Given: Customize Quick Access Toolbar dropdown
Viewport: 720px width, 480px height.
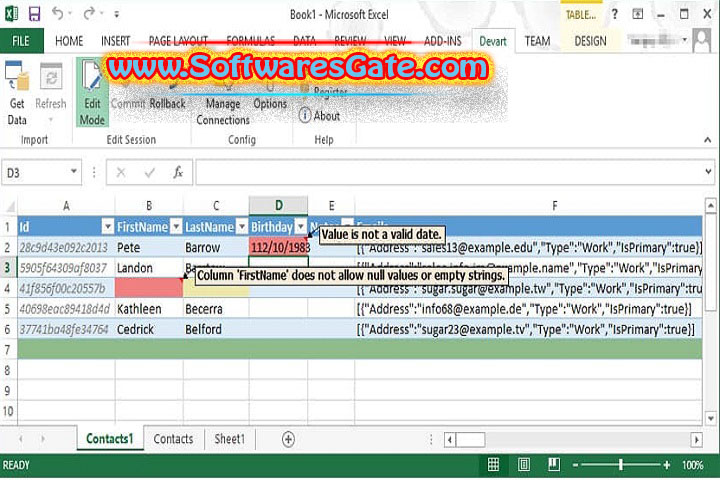Looking at the screenshot, I should click(x=117, y=14).
